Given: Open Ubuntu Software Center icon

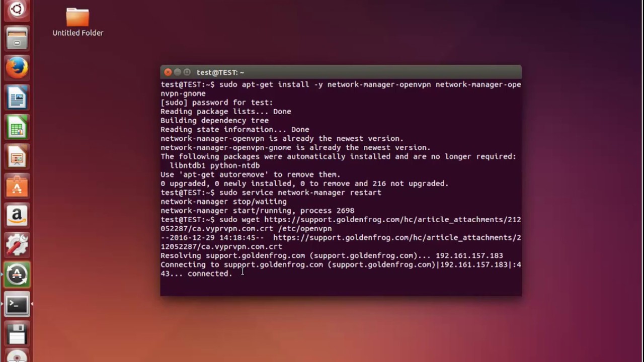Looking at the screenshot, I should pos(17,187).
